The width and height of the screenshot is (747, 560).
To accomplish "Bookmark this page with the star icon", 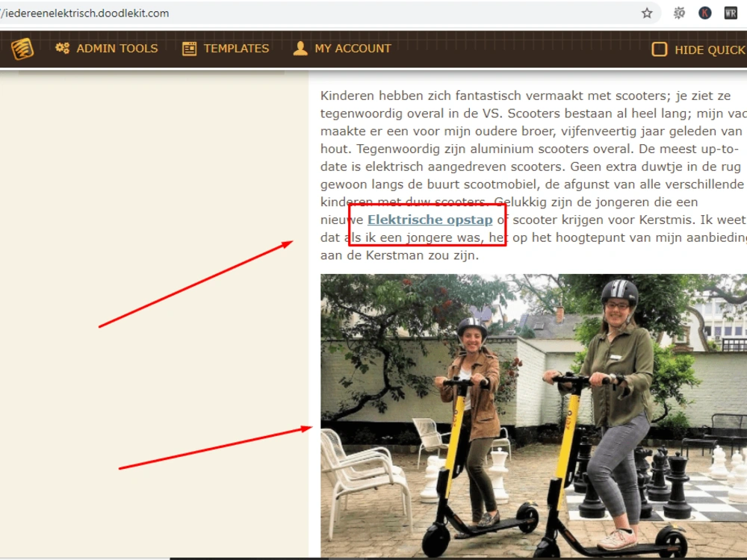I will pyautogui.click(x=646, y=13).
